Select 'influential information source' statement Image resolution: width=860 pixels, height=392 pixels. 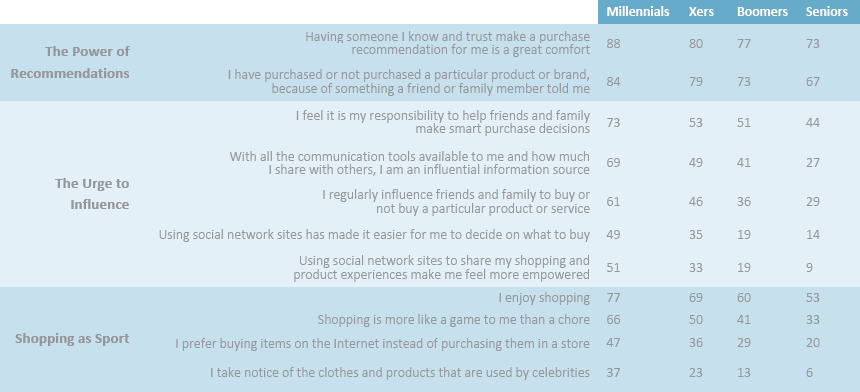tap(410, 163)
